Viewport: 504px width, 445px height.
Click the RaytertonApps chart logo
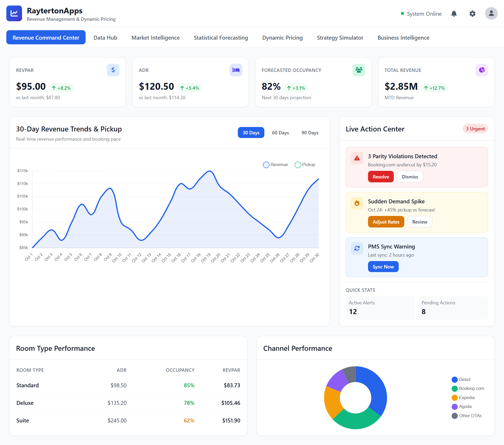point(14,13)
